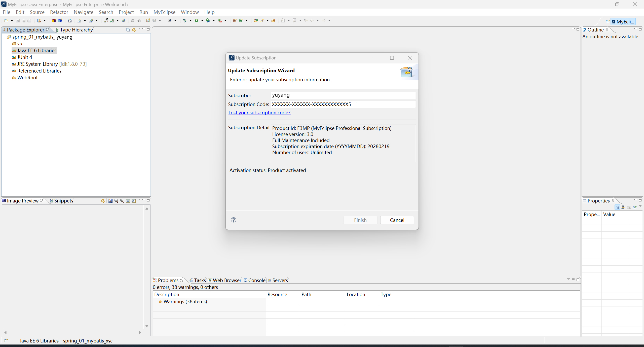Click the Last Edit Location toolbar icon

pos(306,20)
